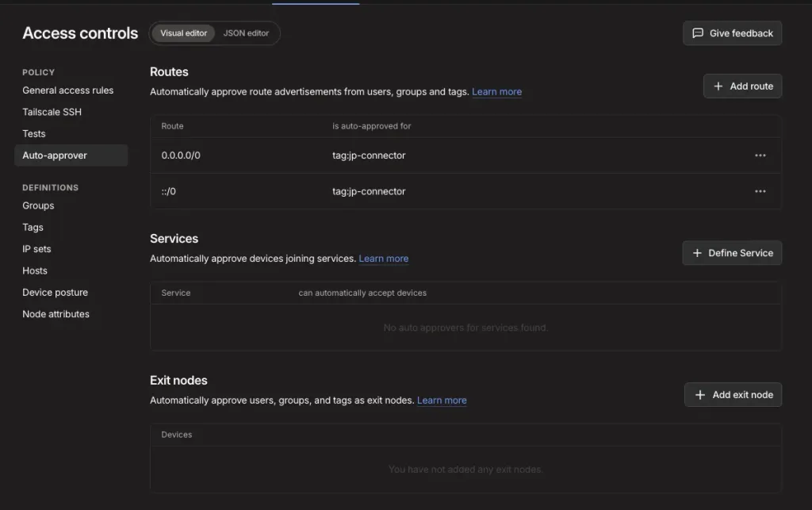This screenshot has width=812, height=510.
Task: Click tag:jp-connector in the 0.0.0.0/0 row
Action: tap(369, 155)
